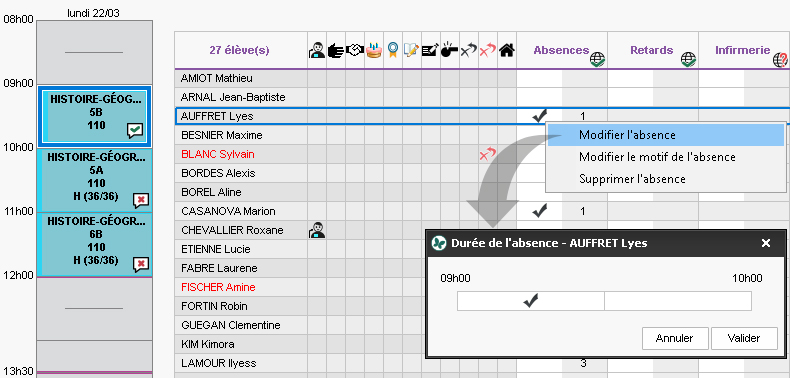Click the class delegate person icon column header
790x378 pixels.
317,50
